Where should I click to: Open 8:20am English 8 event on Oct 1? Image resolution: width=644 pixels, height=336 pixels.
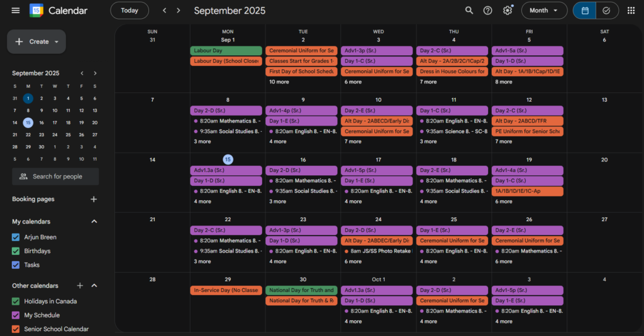[x=377, y=311]
